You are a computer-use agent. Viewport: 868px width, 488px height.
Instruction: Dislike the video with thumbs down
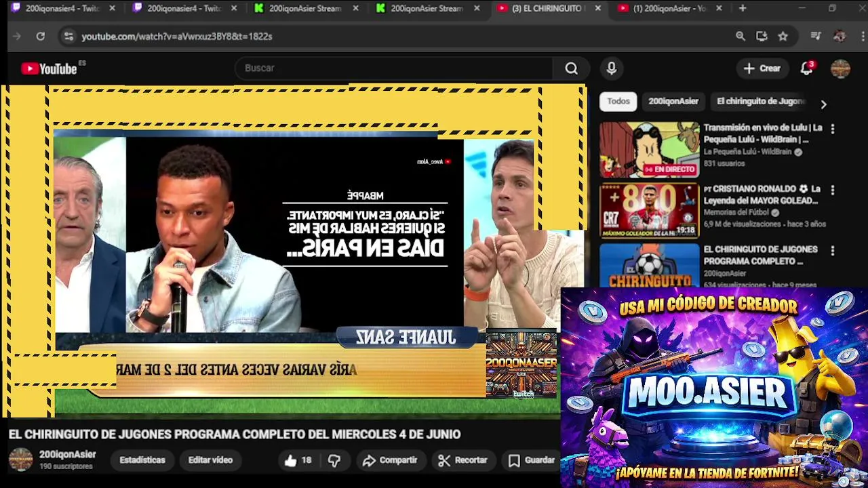pos(334,460)
